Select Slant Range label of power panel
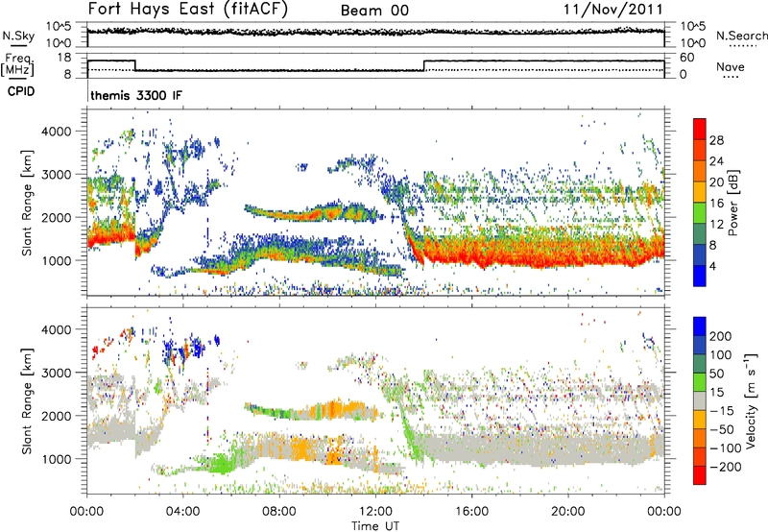 click(27, 204)
